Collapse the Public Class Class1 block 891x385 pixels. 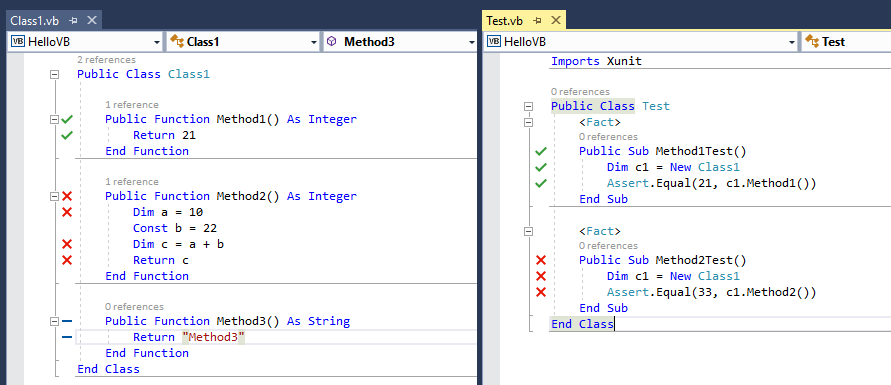click(55, 74)
